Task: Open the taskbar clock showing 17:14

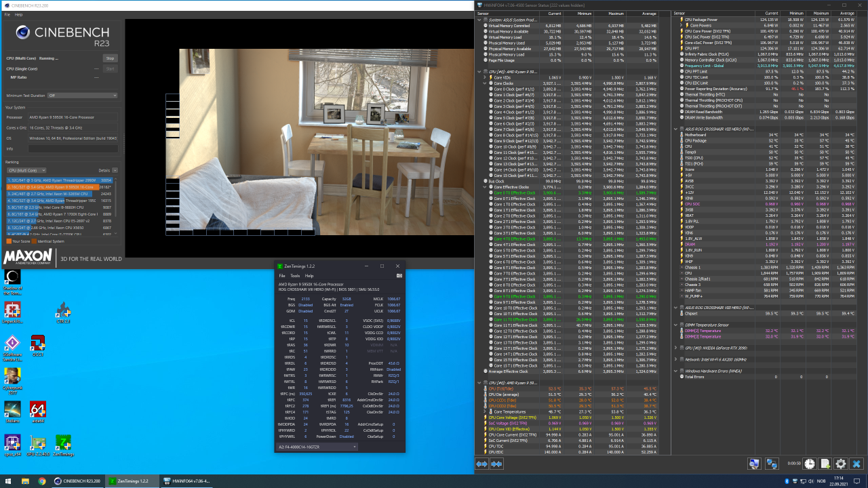Action: [840, 481]
